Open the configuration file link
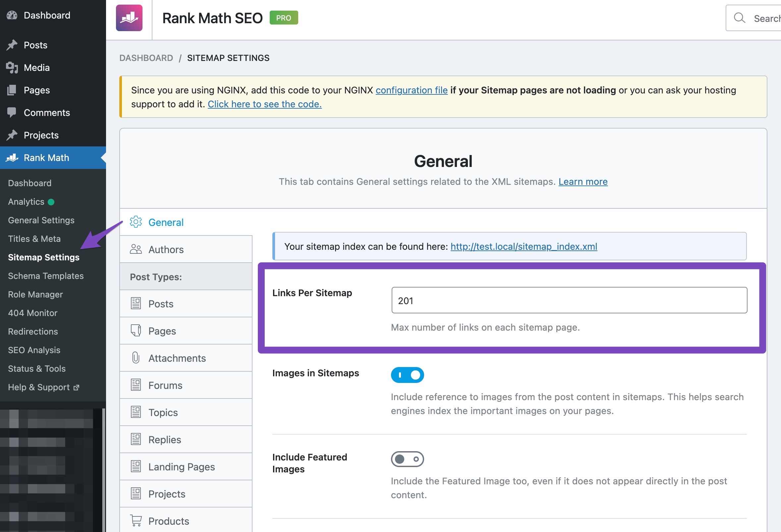The height and width of the screenshot is (532, 781). [x=411, y=90]
